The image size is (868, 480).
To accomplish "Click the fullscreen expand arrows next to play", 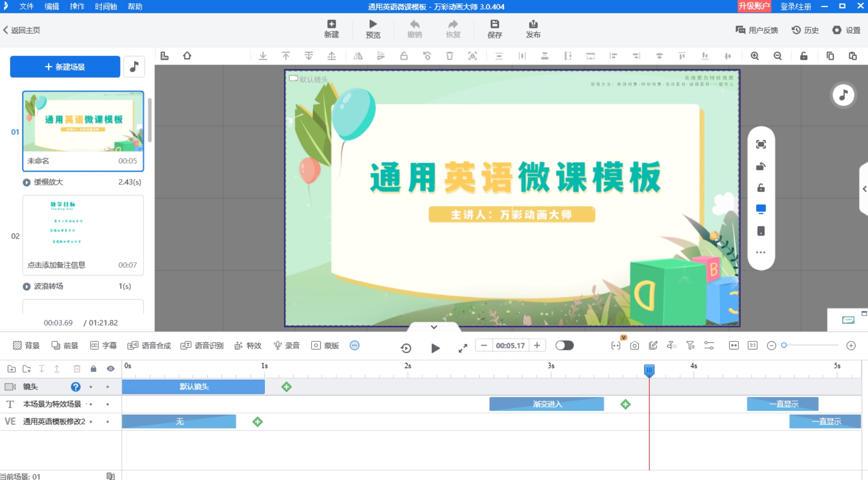I will [x=463, y=348].
